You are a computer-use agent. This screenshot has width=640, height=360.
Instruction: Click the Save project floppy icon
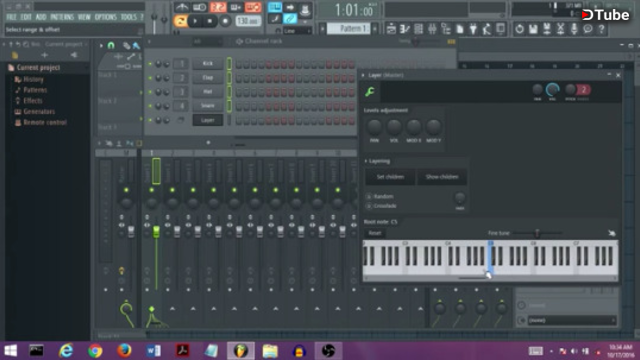[533, 29]
